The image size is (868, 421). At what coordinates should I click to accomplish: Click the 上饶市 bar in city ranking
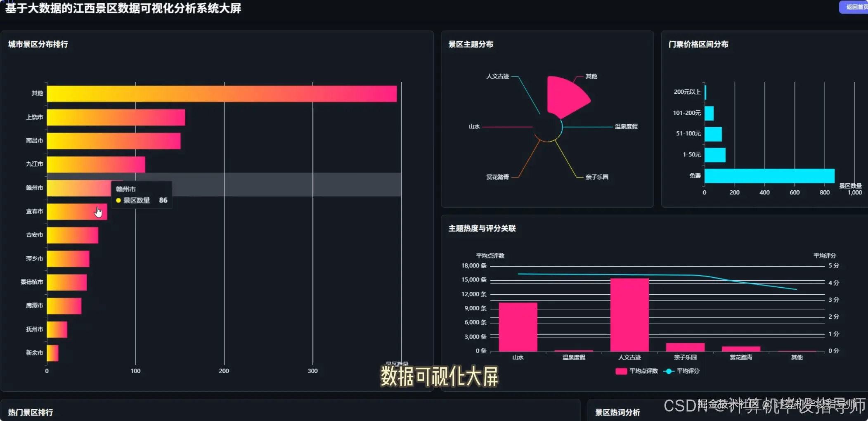(x=116, y=117)
